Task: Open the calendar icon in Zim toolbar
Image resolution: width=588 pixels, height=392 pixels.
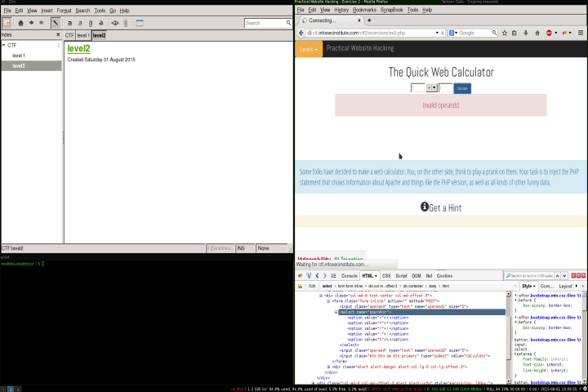Action: coord(140,23)
